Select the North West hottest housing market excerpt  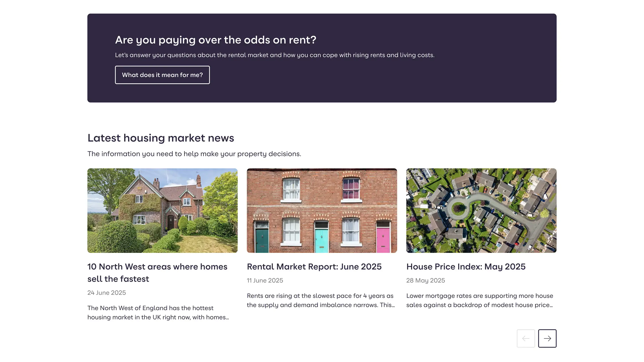[x=158, y=313]
